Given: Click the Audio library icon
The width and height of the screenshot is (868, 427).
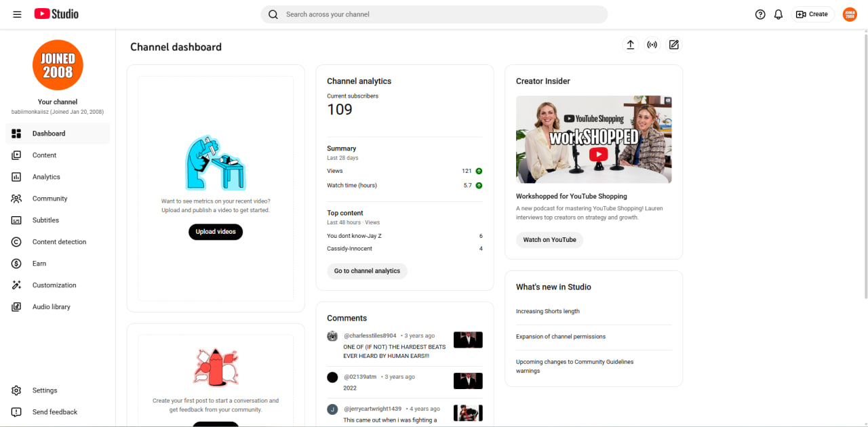Looking at the screenshot, I should coord(17,307).
